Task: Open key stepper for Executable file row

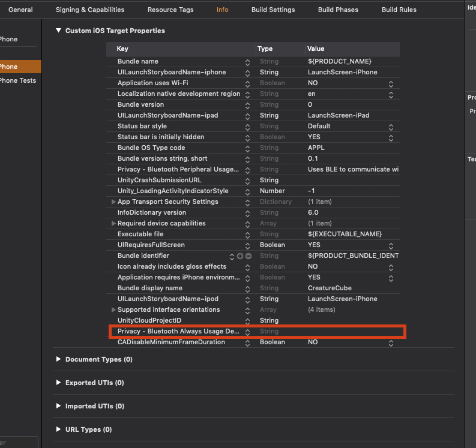Action: click(247, 234)
